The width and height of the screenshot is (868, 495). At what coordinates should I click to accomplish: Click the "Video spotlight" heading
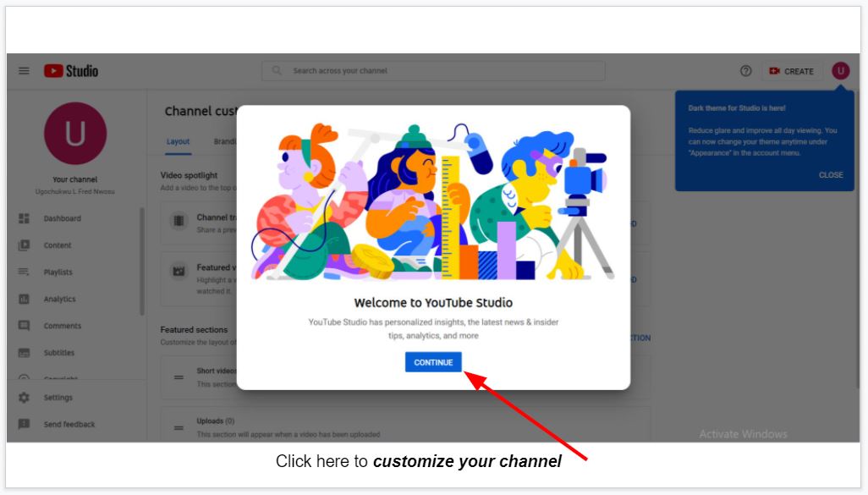pyautogui.click(x=189, y=175)
